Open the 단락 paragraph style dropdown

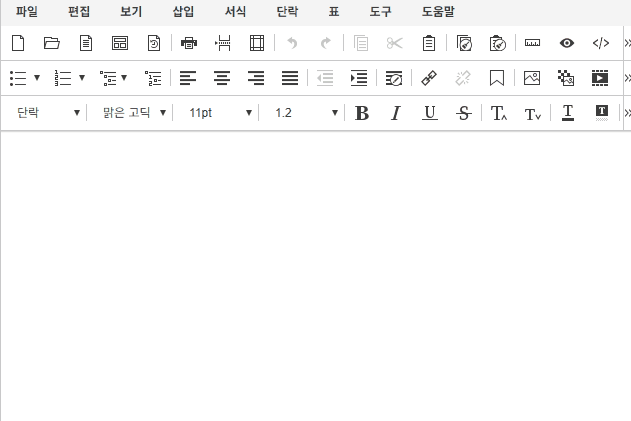click(47, 113)
